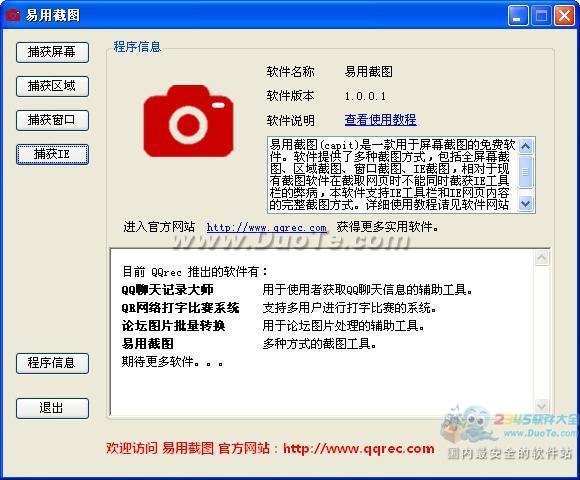Screen dimensions: 580x480
Task: Click the 退出 exit button
Action: pyautogui.click(x=52, y=408)
